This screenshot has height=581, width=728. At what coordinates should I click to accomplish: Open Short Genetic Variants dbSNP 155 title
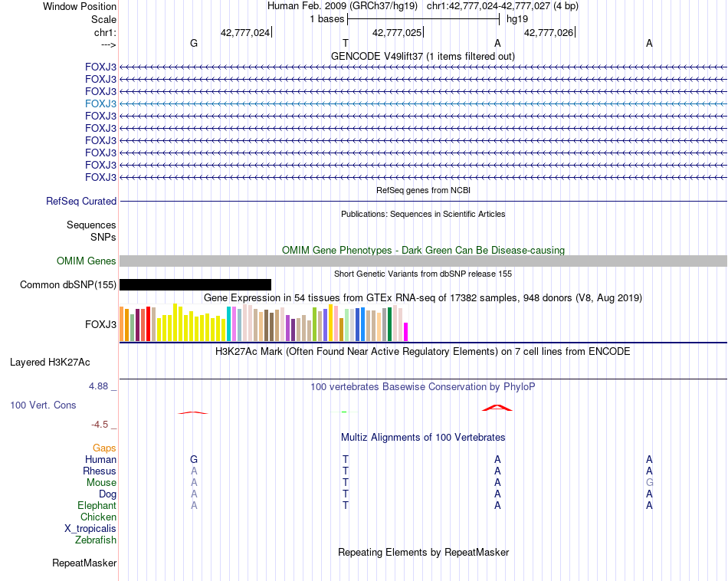coord(423,274)
